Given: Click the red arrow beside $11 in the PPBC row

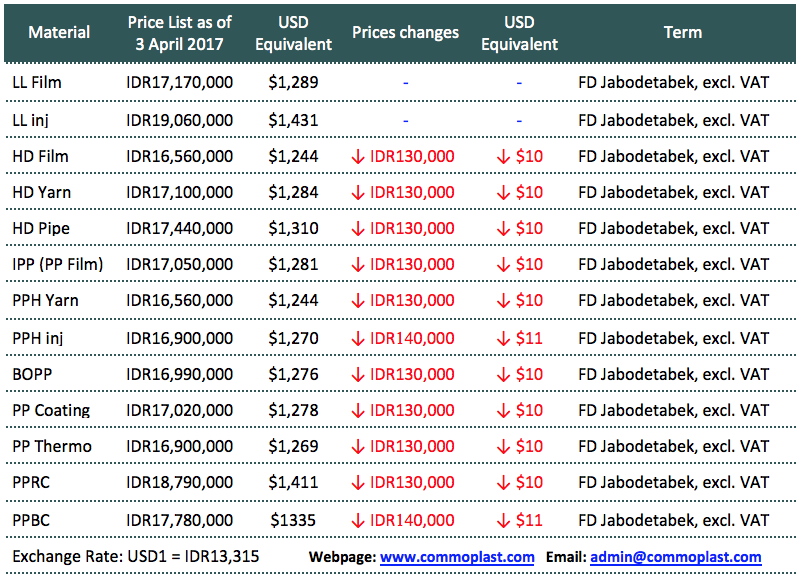Looking at the screenshot, I should pos(504,520).
